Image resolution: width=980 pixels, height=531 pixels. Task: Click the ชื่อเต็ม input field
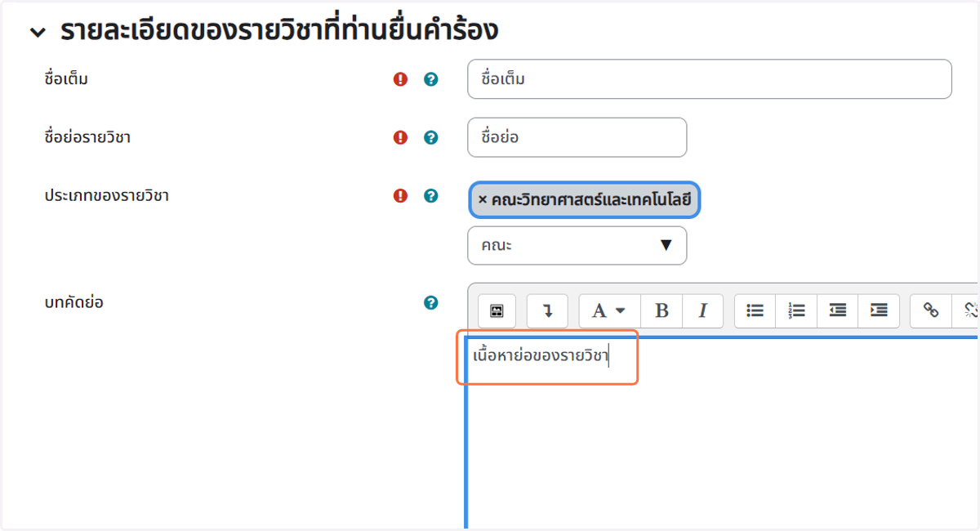point(709,79)
